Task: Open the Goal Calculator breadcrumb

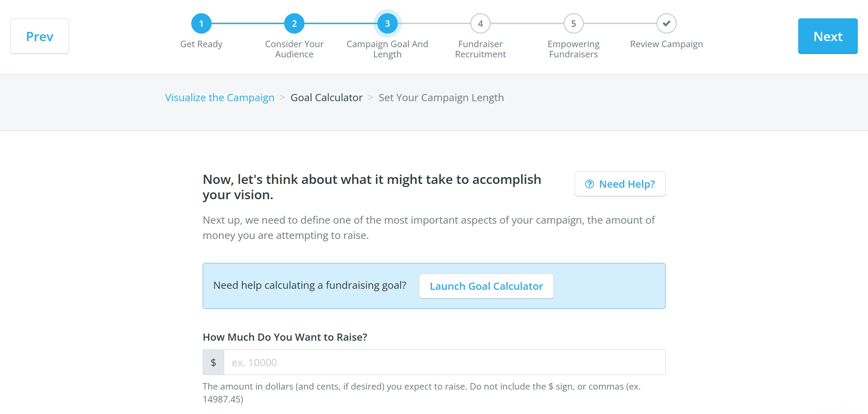Action: coord(326,97)
